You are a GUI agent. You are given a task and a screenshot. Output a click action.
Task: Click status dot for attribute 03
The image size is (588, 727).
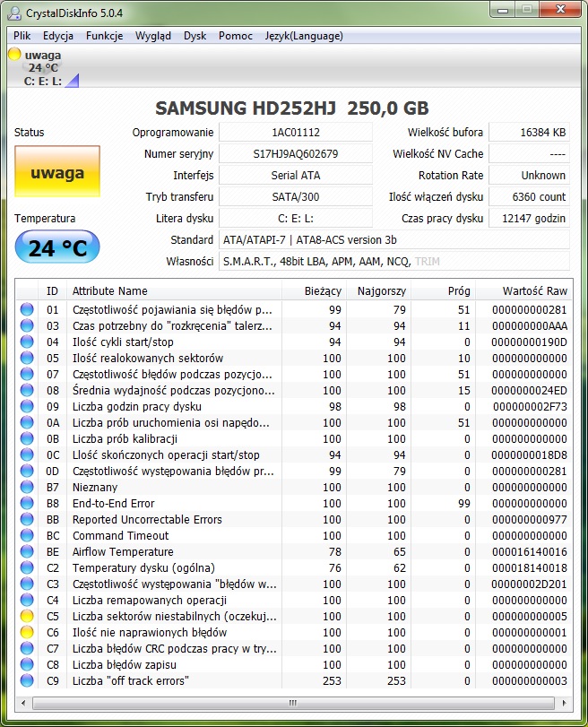27,325
